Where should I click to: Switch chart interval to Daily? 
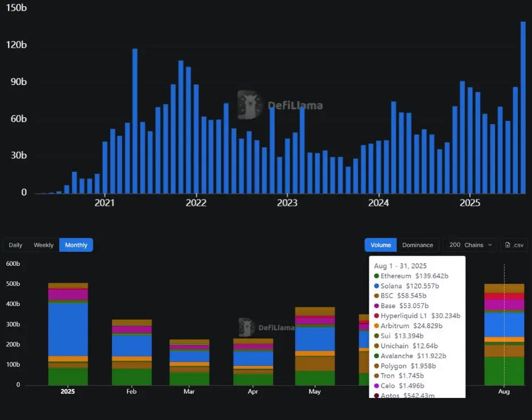coord(16,245)
